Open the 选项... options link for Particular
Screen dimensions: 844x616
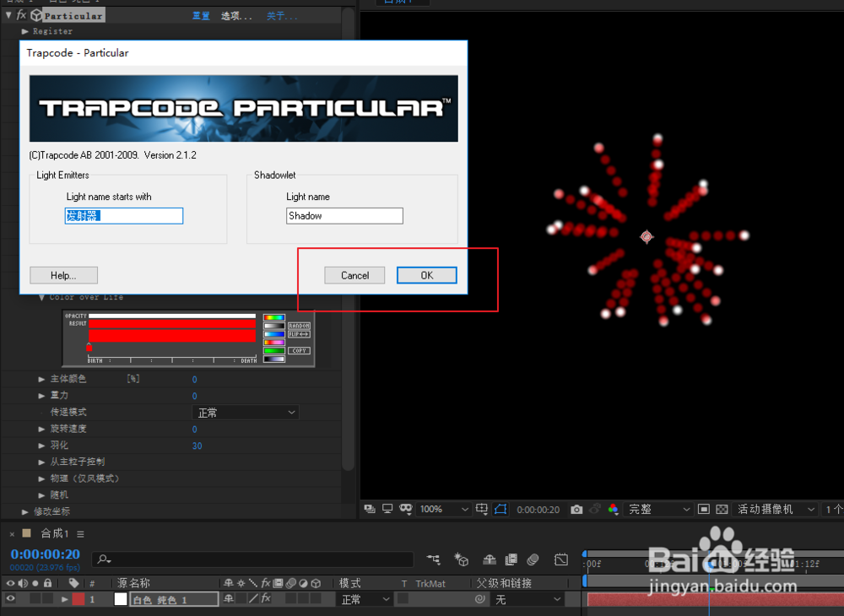coord(236,15)
